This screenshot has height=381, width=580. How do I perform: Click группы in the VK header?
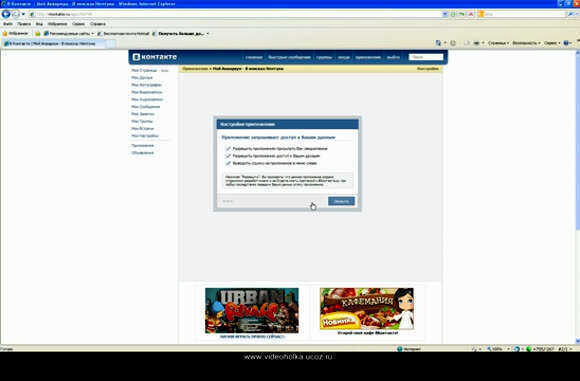324,57
